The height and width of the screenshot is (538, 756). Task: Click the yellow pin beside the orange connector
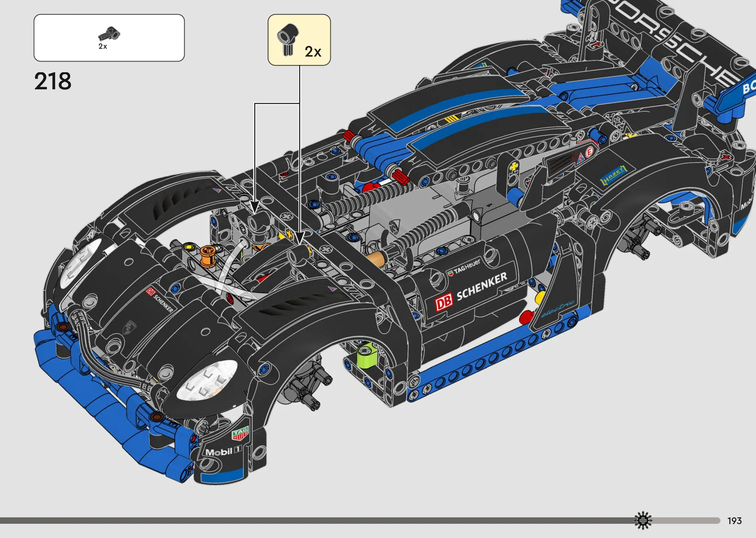[x=188, y=247]
